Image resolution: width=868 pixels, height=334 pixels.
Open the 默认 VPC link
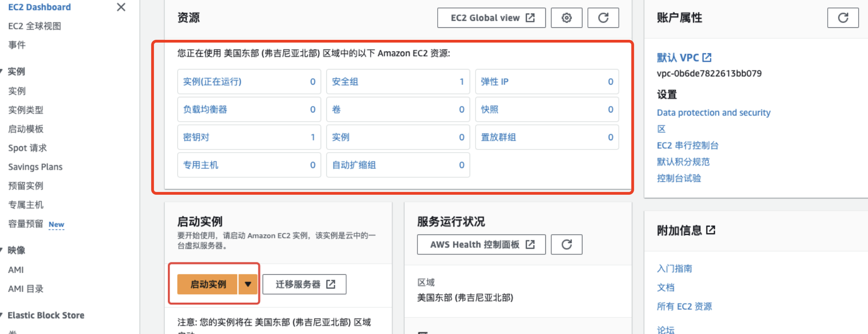click(684, 57)
